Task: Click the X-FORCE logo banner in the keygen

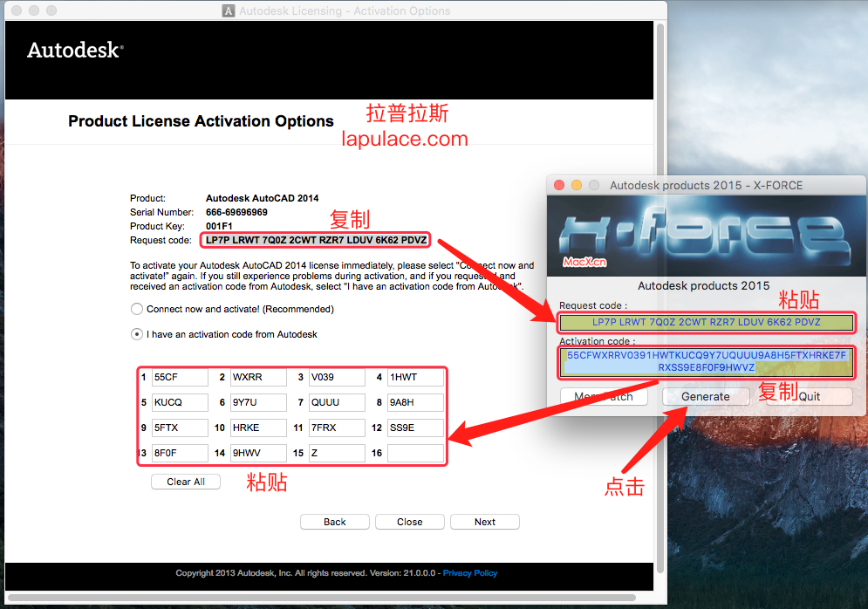Action: pos(706,231)
